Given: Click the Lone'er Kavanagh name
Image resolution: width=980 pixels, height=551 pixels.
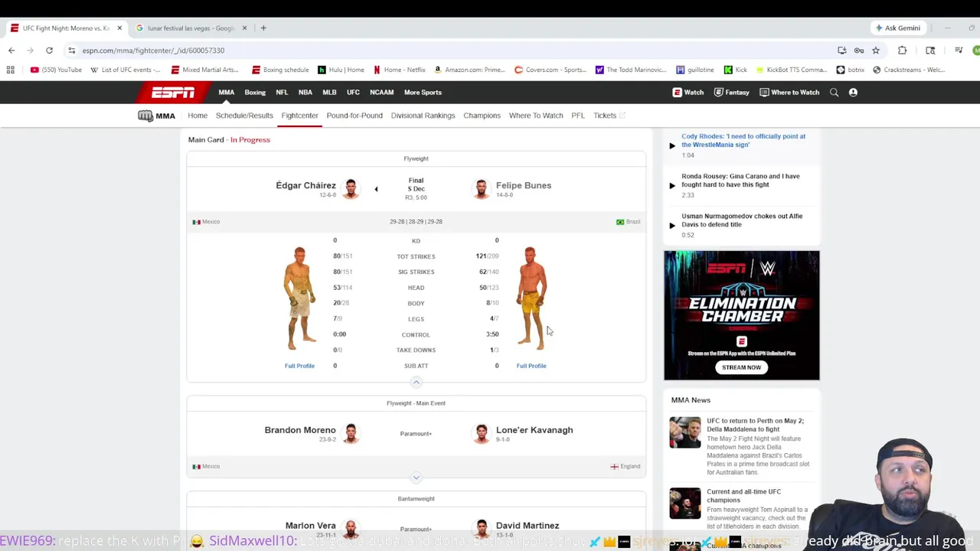Looking at the screenshot, I should pos(534,430).
